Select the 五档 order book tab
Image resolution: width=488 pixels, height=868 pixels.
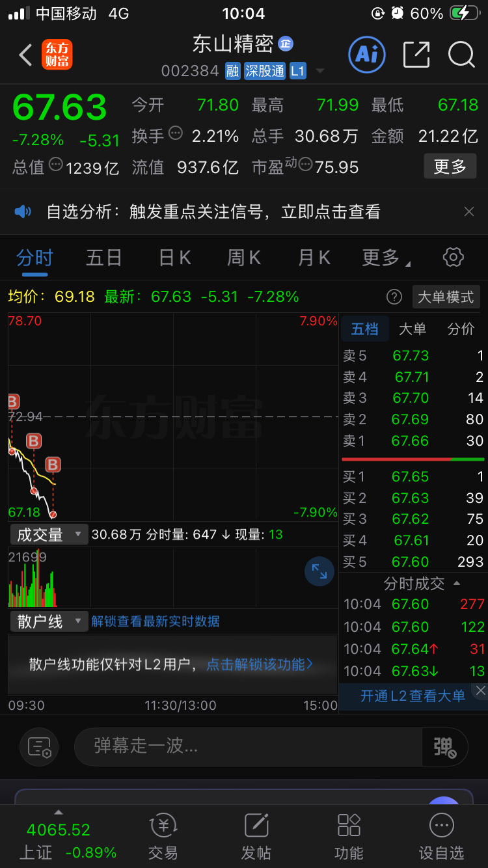[364, 329]
